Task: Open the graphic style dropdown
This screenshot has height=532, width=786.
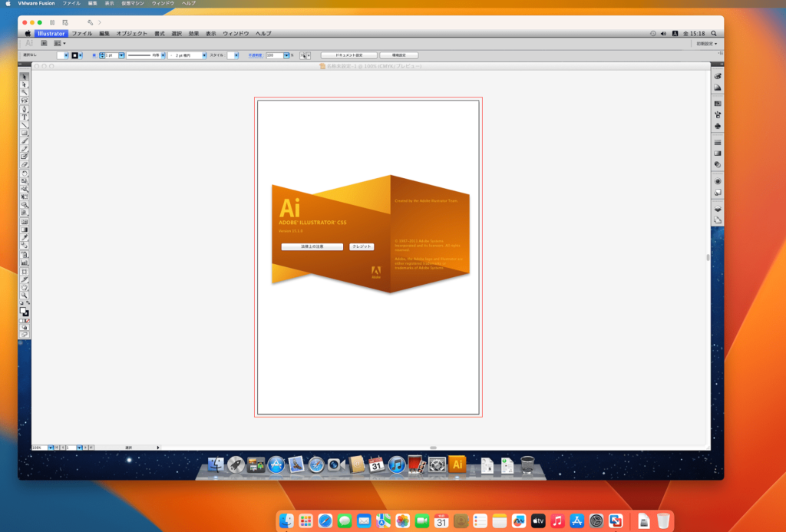Action: [x=236, y=56]
